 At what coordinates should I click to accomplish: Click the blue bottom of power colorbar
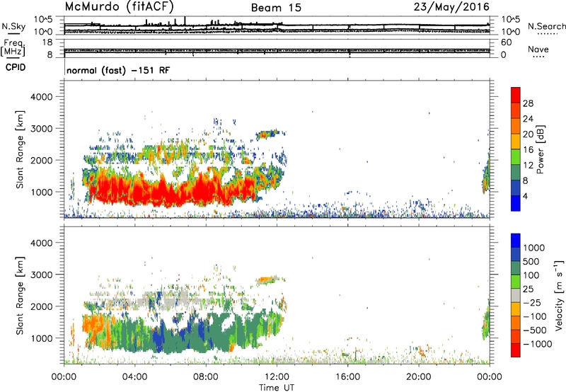point(516,203)
